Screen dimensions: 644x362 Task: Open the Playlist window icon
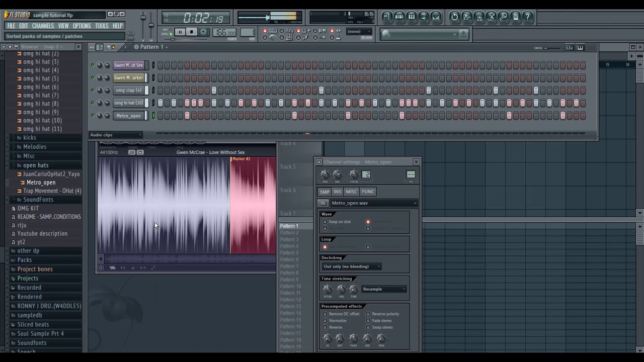pos(387,17)
